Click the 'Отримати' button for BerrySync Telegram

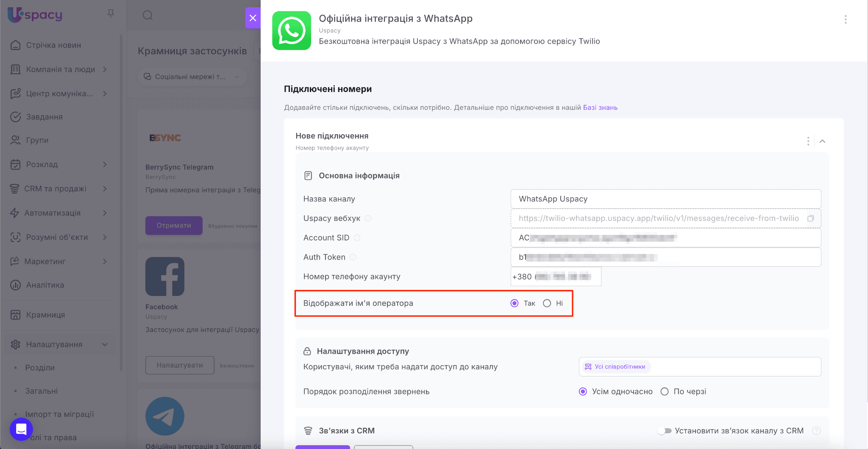tap(174, 226)
